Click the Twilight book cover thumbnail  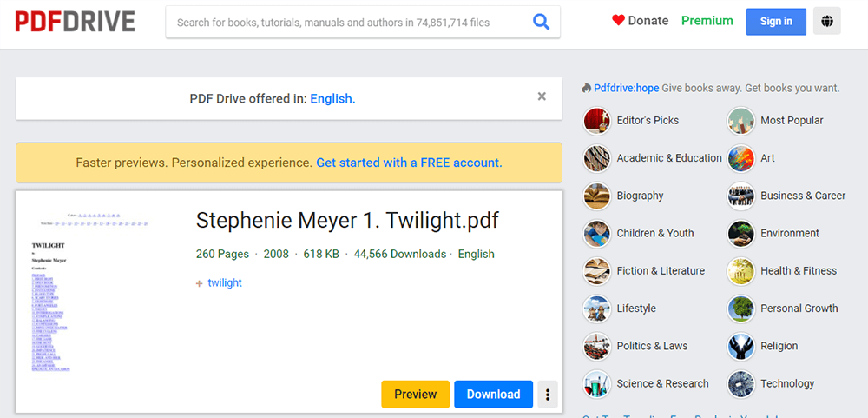[x=76, y=291]
